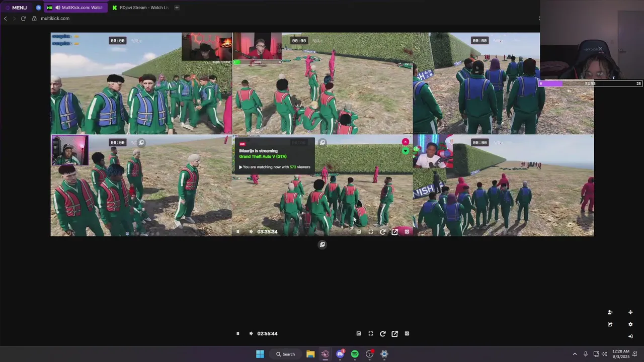The height and width of the screenshot is (362, 644).
Task: Open the clock showing 12:28 AM
Action: pos(622,354)
